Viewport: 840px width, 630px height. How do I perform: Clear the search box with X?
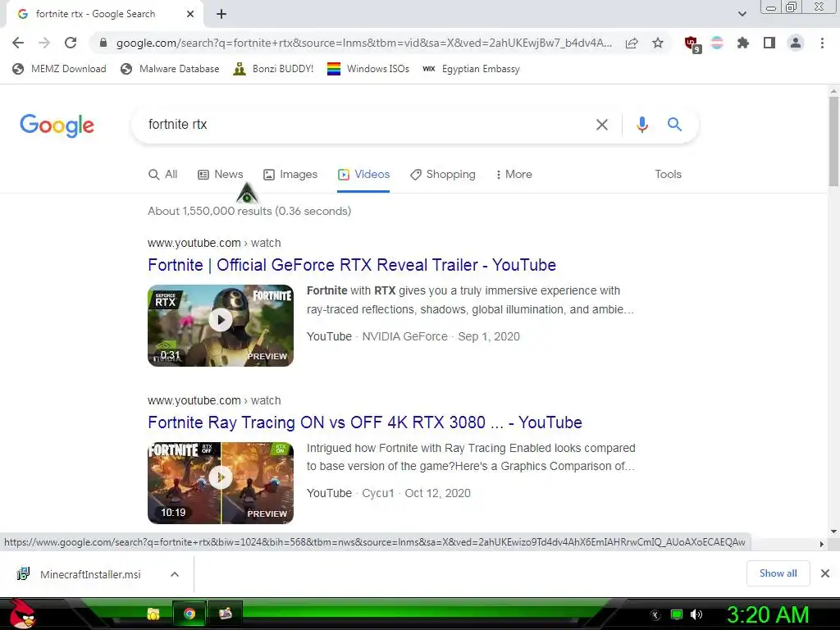click(602, 125)
